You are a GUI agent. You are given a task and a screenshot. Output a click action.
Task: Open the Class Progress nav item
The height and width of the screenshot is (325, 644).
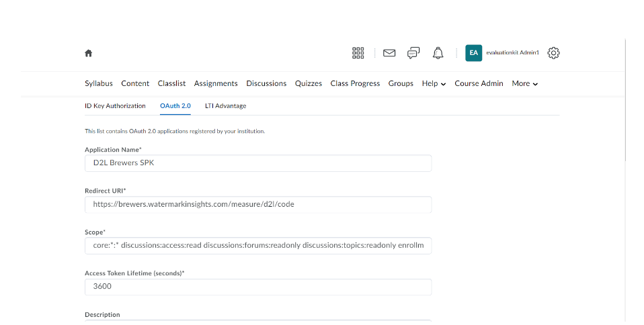coord(355,83)
